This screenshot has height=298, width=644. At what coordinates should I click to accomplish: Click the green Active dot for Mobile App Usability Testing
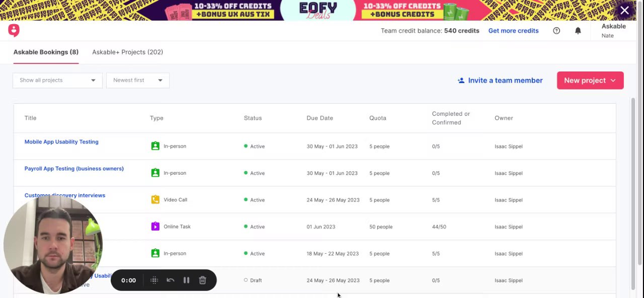(x=246, y=146)
